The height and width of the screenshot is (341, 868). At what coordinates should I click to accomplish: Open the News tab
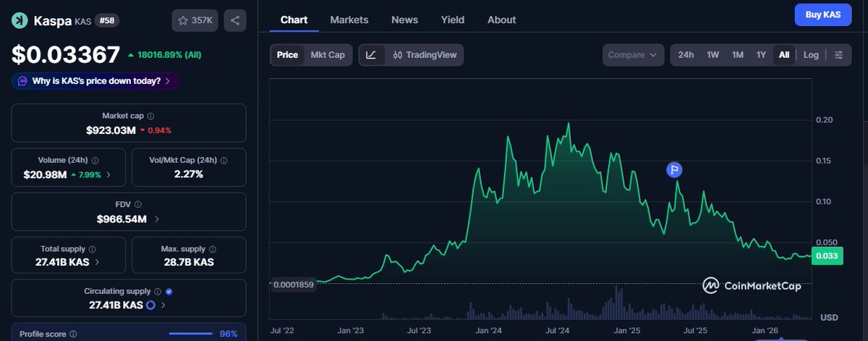tap(405, 20)
